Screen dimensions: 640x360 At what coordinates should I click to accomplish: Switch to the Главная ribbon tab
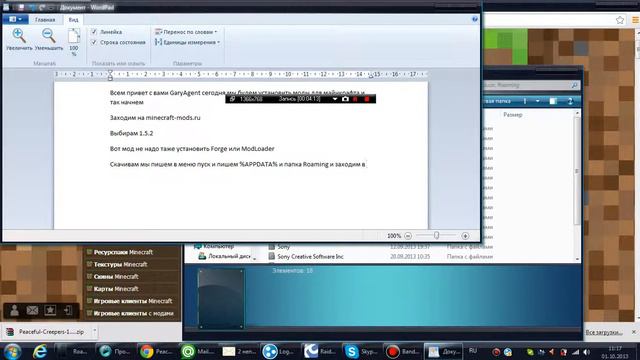tap(45, 20)
